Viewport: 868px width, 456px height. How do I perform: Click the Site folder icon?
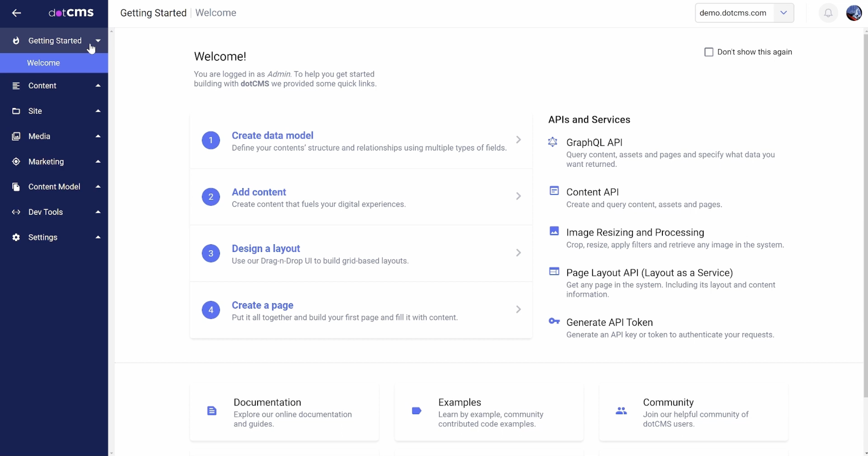(x=16, y=111)
